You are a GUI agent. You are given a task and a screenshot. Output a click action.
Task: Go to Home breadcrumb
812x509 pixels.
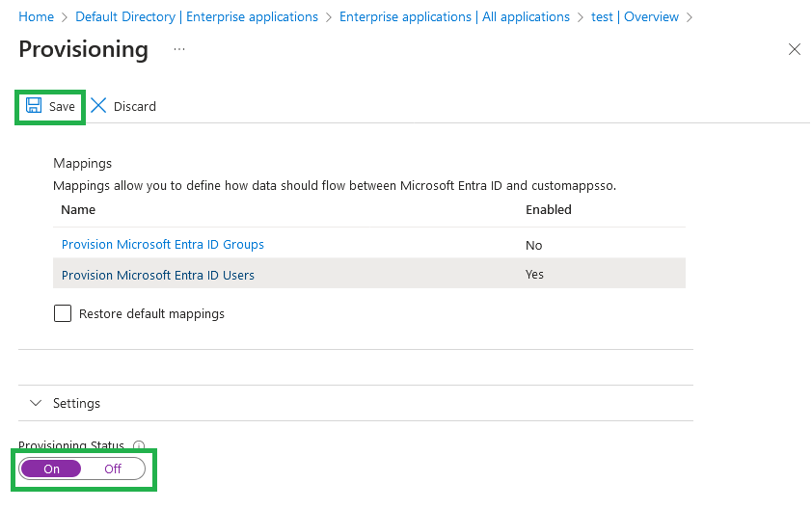click(37, 17)
